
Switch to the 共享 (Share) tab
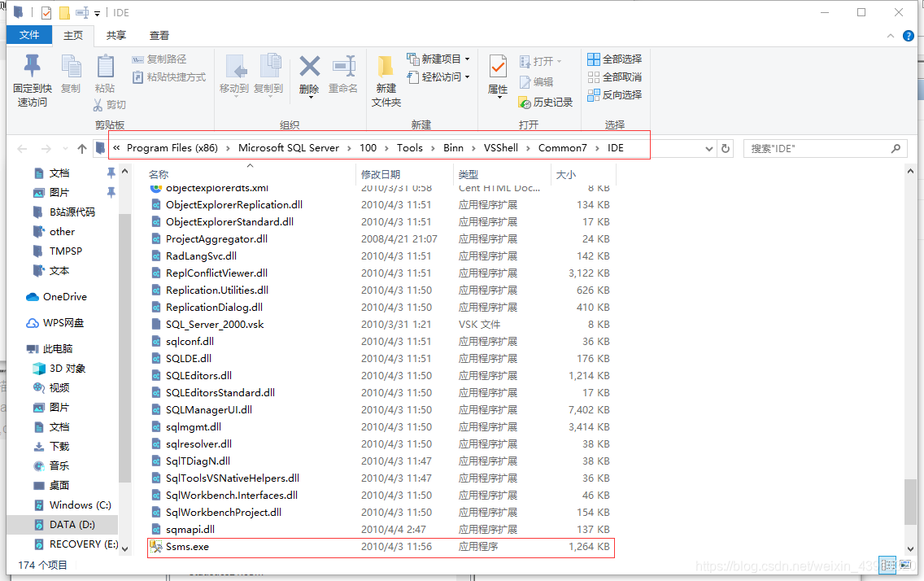point(116,35)
